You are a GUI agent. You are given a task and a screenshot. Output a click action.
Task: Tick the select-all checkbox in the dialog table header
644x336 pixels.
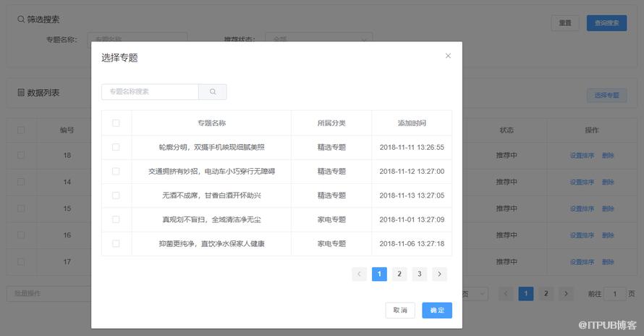[116, 123]
